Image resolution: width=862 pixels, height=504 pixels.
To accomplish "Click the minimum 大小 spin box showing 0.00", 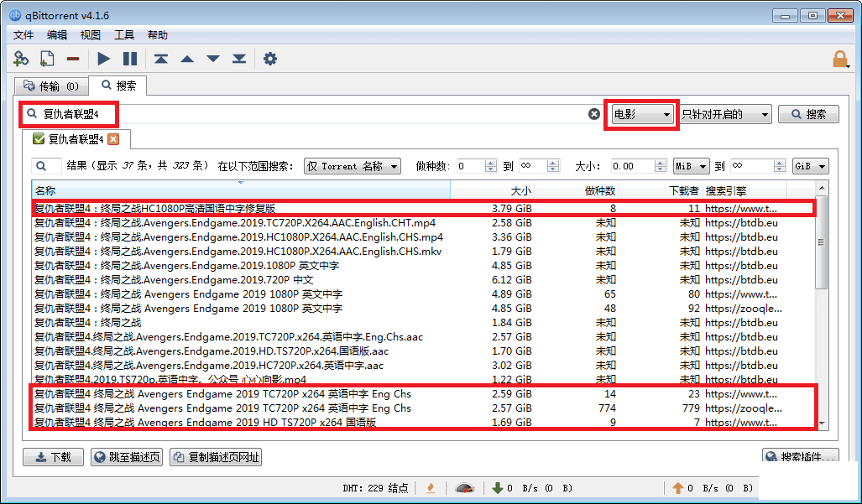I will pos(638,166).
